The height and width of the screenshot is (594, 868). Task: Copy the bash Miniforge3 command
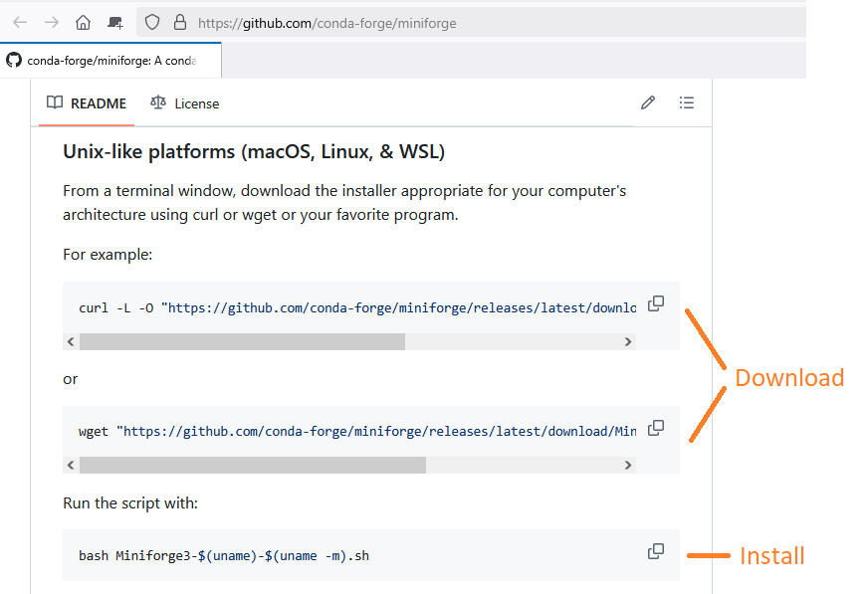(656, 551)
